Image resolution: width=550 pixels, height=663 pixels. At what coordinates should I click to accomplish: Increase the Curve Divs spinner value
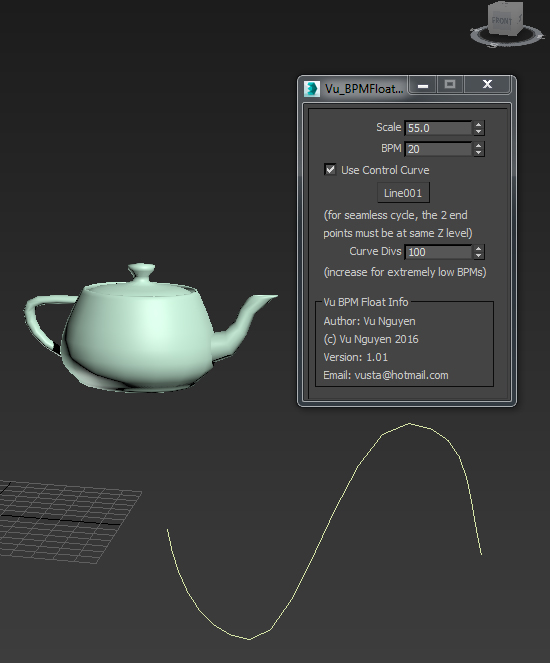point(478,249)
